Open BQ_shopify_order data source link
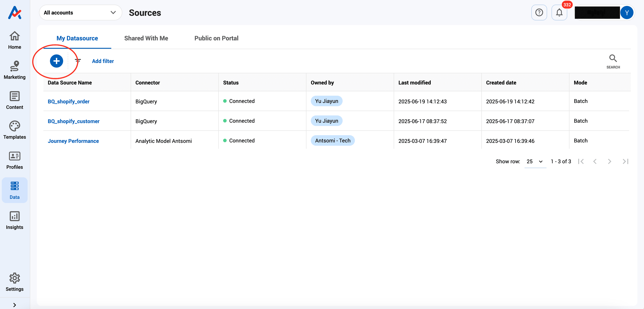 click(69, 101)
